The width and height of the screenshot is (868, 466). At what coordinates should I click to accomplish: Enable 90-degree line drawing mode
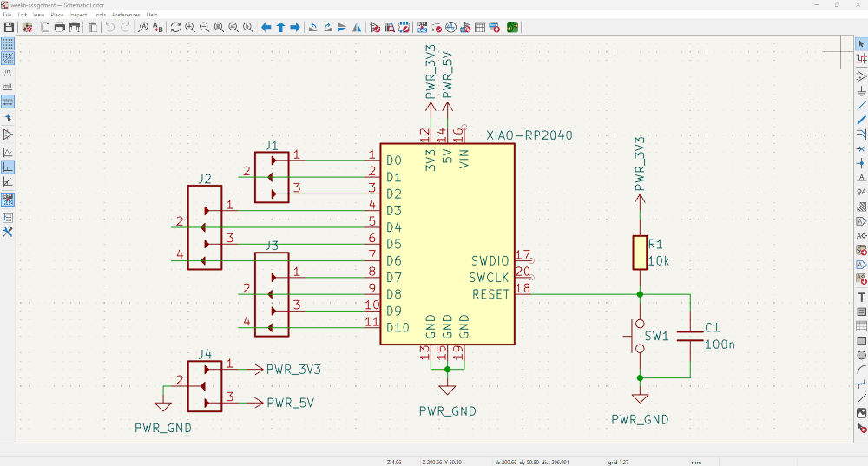pyautogui.click(x=8, y=167)
